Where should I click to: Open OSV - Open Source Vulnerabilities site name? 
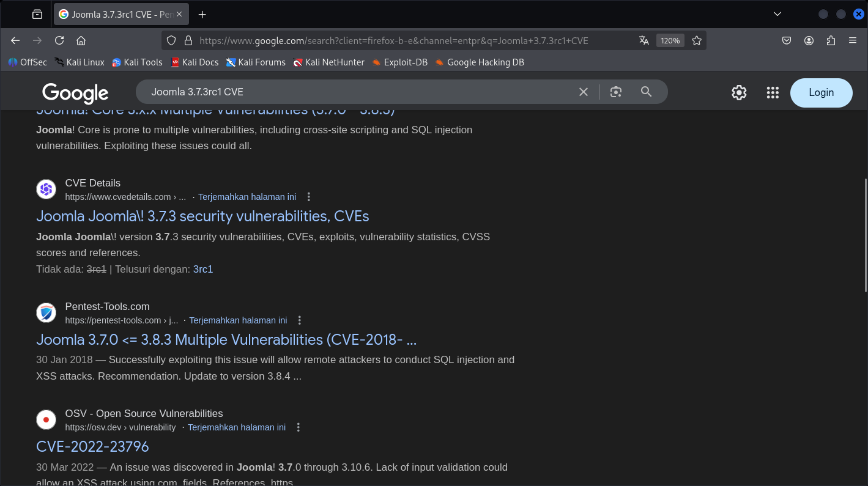144,413
